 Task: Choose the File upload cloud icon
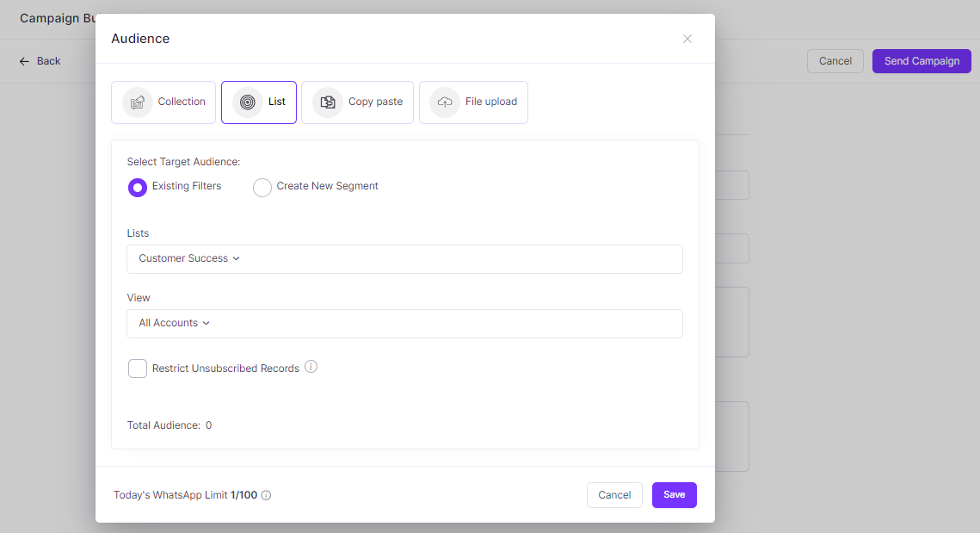[x=444, y=102]
